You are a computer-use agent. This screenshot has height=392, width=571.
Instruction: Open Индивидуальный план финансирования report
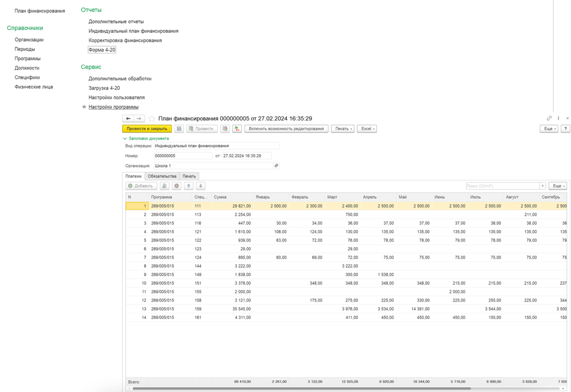tap(133, 31)
